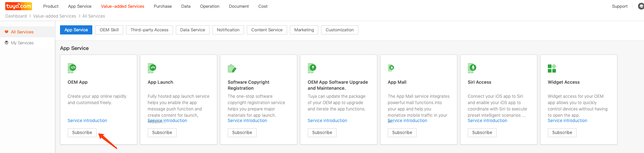Go to Dashboard breadcrumb
Screen dimensions: 644x153
16,16
